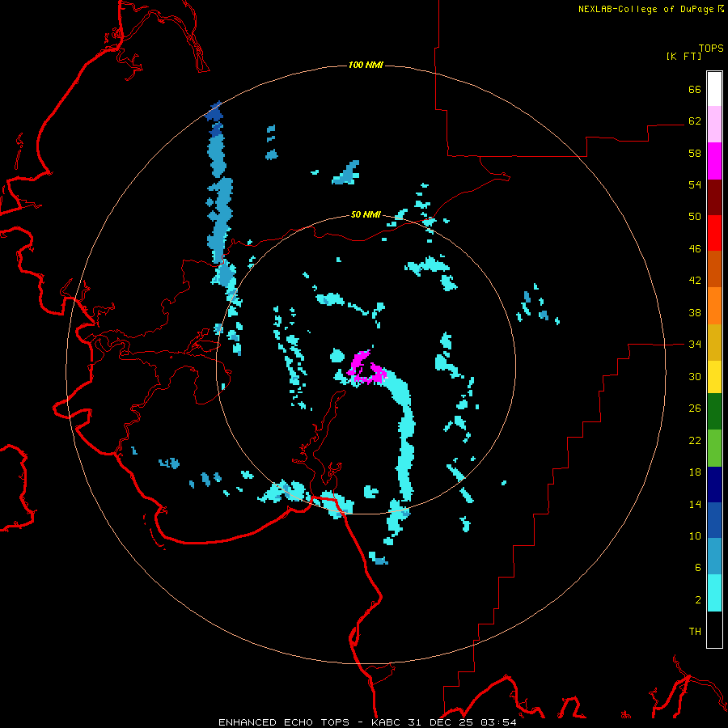Click the 'TOPS' legend title
The width and height of the screenshot is (728, 728).
coord(711,49)
